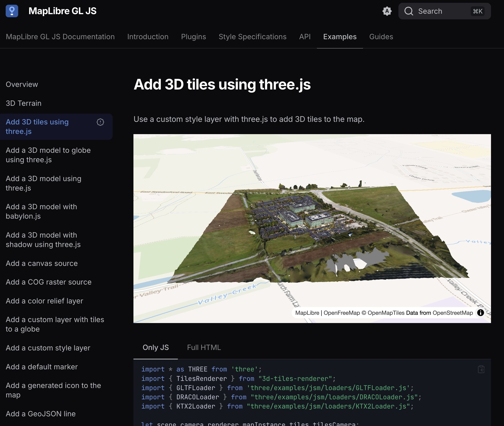Toggle map attribution info icon
The image size is (504, 426).
(x=480, y=313)
